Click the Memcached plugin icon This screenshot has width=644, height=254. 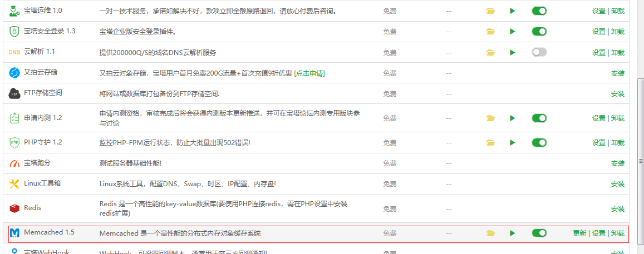tap(14, 233)
